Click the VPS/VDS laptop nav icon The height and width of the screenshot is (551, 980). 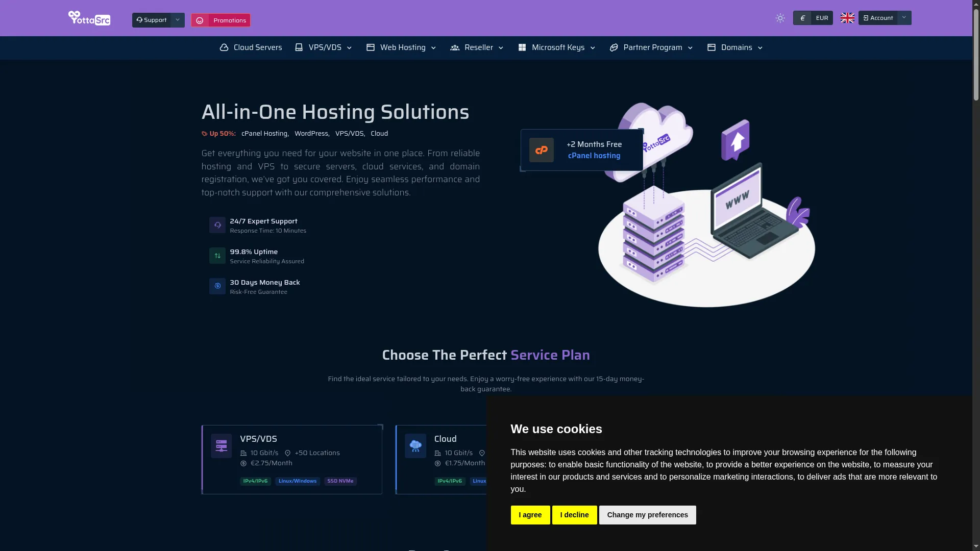[x=299, y=47]
